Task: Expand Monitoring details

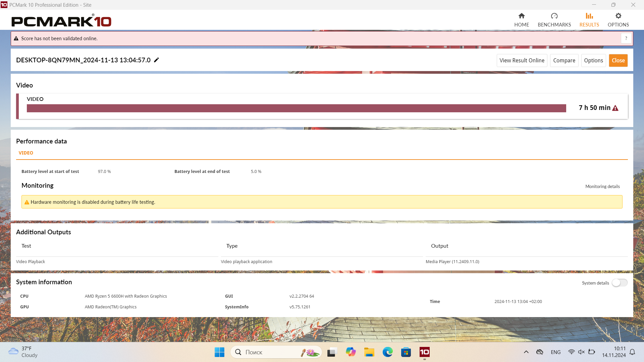Action: pos(602,186)
